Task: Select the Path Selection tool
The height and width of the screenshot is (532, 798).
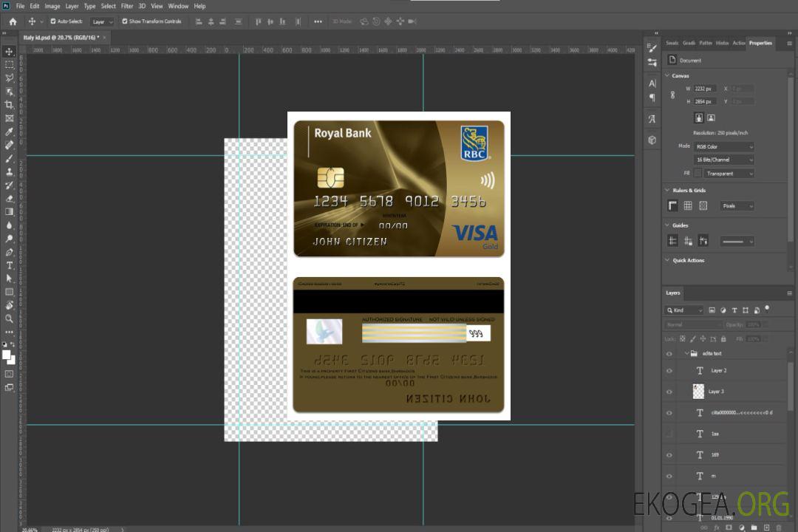Action: pyautogui.click(x=9, y=279)
